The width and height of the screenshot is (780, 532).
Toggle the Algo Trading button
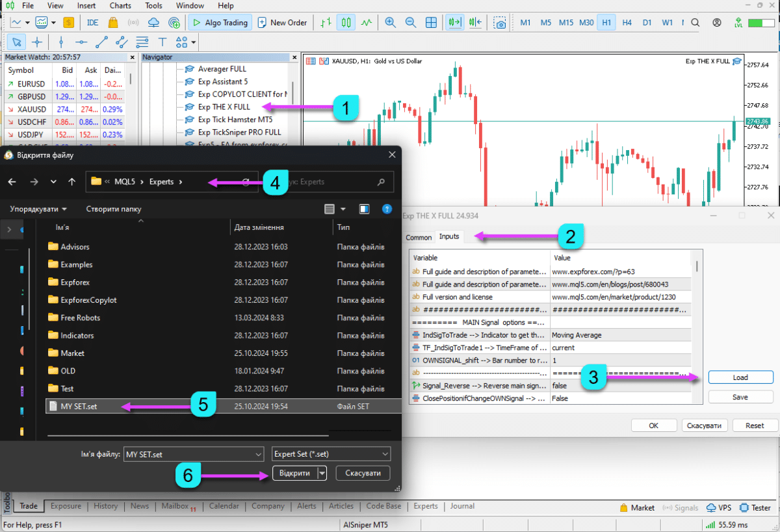pyautogui.click(x=218, y=23)
